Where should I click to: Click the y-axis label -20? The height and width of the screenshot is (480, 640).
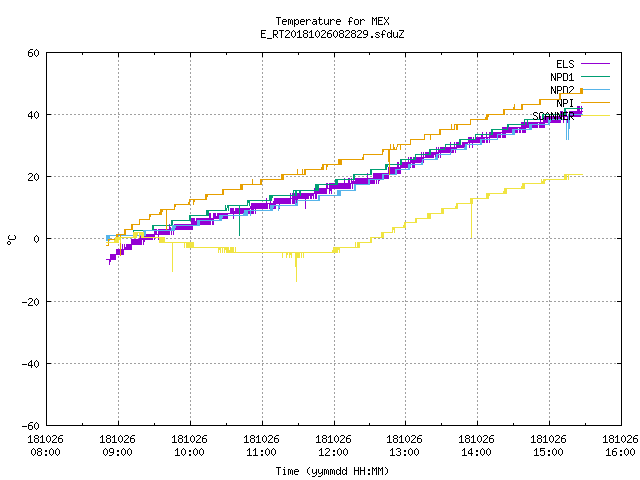(31, 302)
